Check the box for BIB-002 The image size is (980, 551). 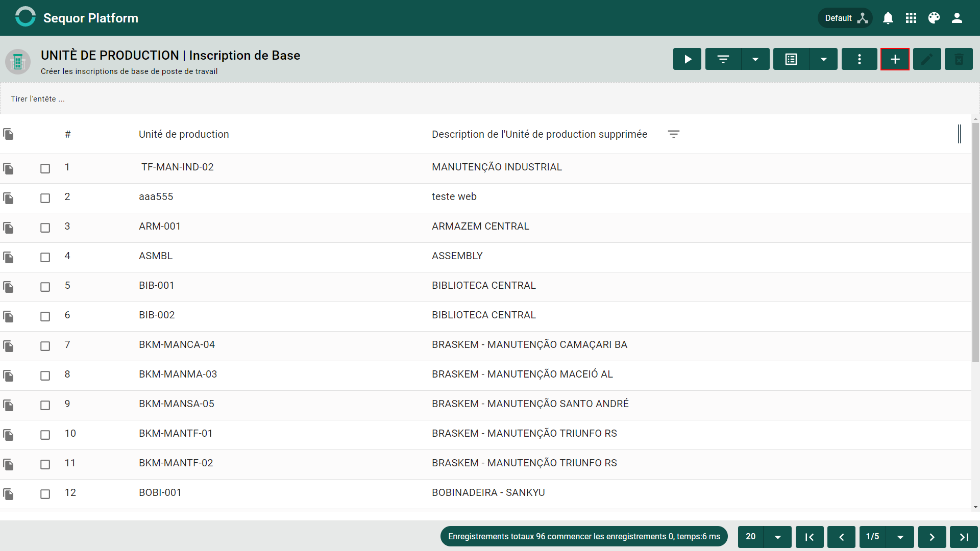[x=45, y=316]
